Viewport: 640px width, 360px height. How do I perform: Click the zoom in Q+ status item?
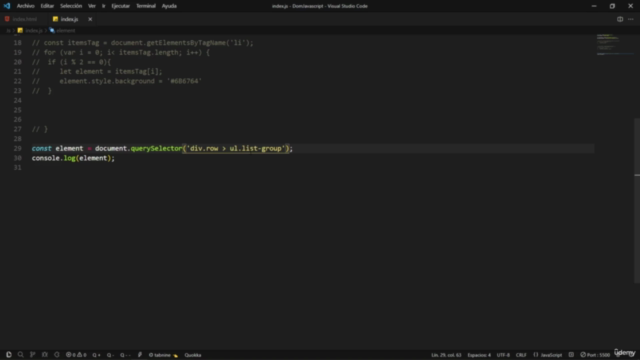(96, 355)
